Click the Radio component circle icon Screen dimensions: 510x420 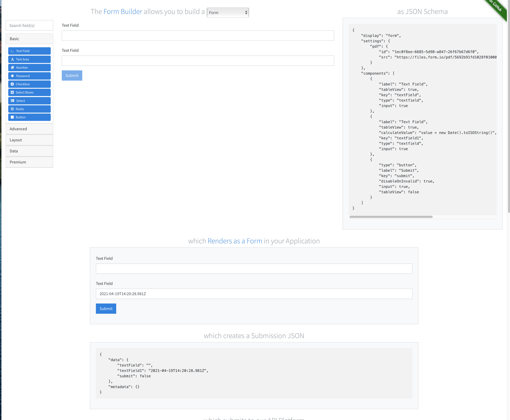tap(12, 109)
